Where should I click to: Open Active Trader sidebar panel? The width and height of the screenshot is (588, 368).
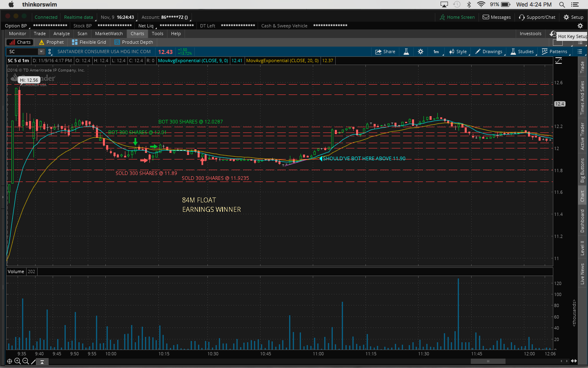582,136
